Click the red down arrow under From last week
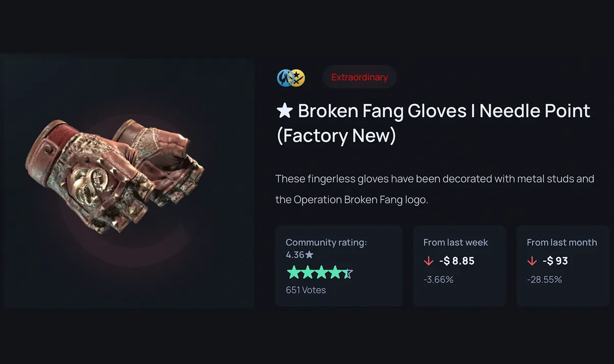Image resolution: width=614 pixels, height=364 pixels. (x=429, y=261)
